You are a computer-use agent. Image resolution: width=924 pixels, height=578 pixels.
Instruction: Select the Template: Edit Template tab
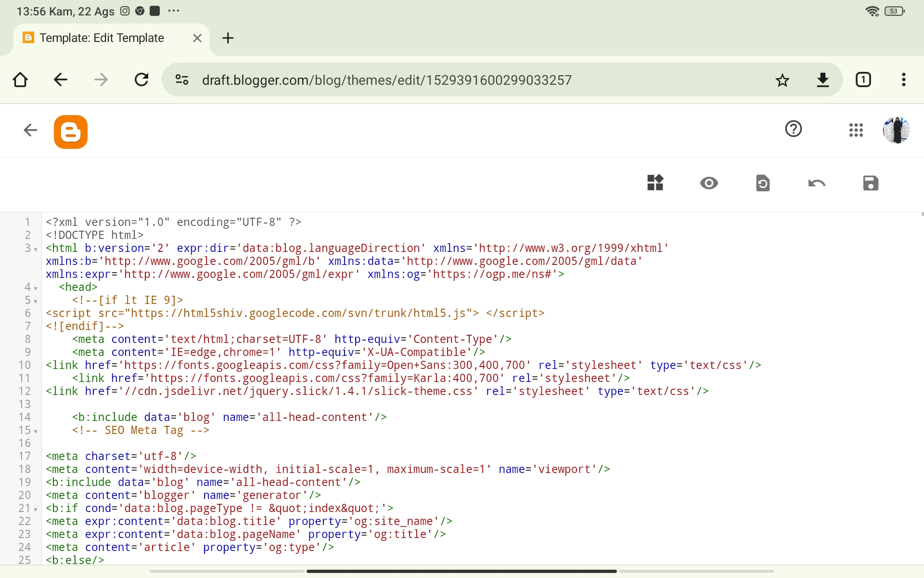point(102,38)
